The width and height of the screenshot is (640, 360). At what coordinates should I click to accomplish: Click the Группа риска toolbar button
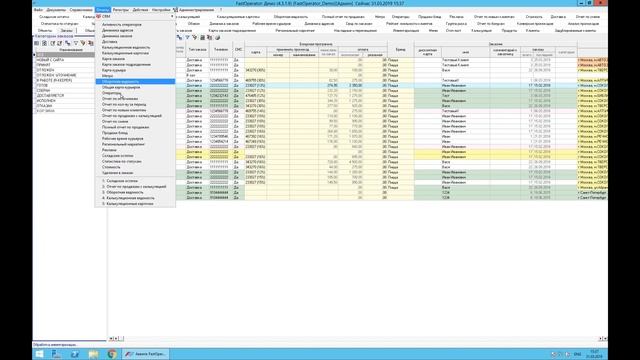(456, 24)
